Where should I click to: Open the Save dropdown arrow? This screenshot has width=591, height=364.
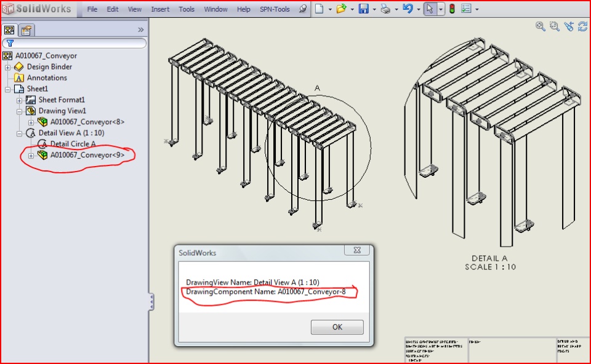[x=374, y=9]
